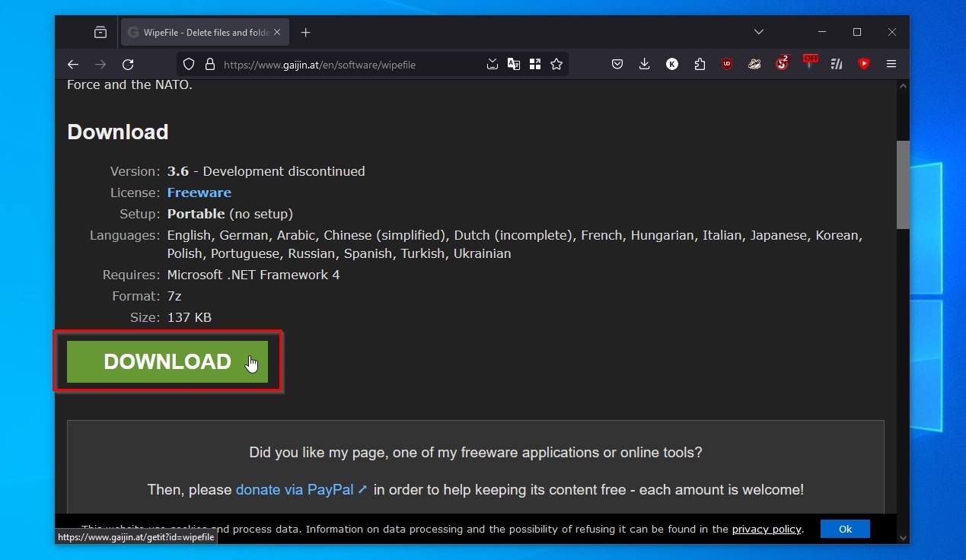Click the 'Portable' setup text
Screen dimensions: 966x560
point(196,214)
